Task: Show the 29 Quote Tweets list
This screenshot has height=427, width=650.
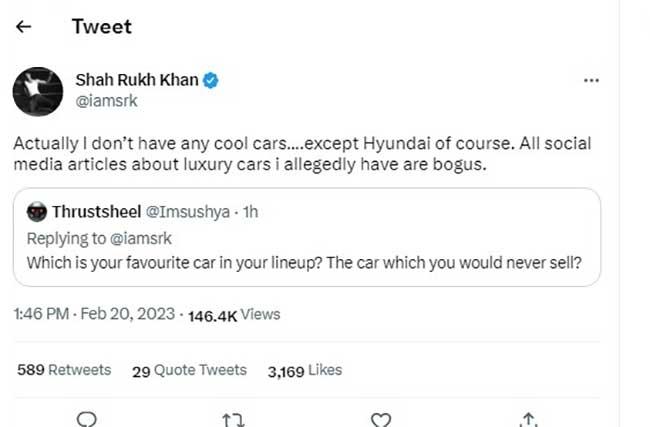Action: pos(189,370)
